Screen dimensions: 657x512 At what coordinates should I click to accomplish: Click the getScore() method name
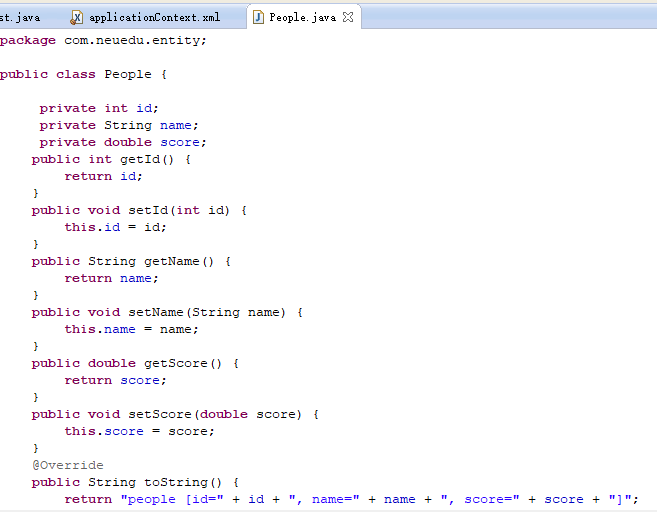click(183, 364)
